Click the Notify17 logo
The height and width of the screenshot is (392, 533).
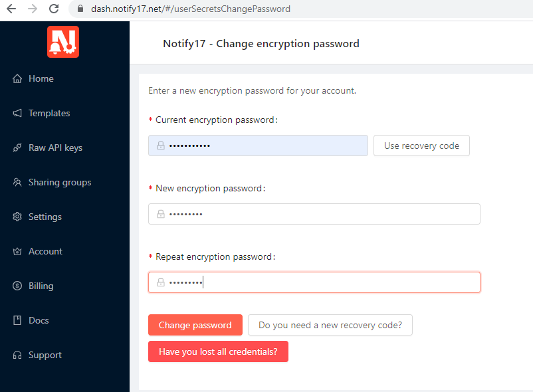[x=63, y=42]
